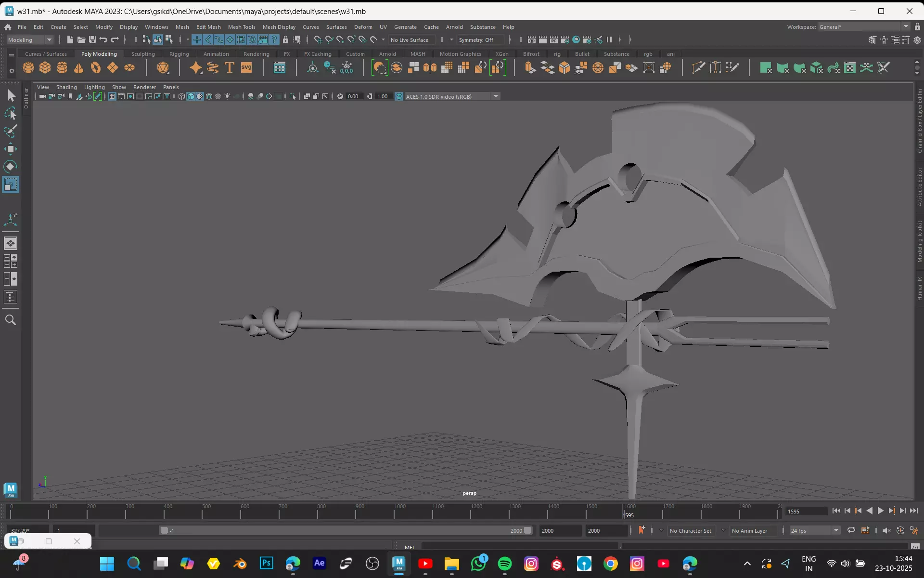This screenshot has width=924, height=578.
Task: Click the new scene icon
Action: [x=70, y=40]
